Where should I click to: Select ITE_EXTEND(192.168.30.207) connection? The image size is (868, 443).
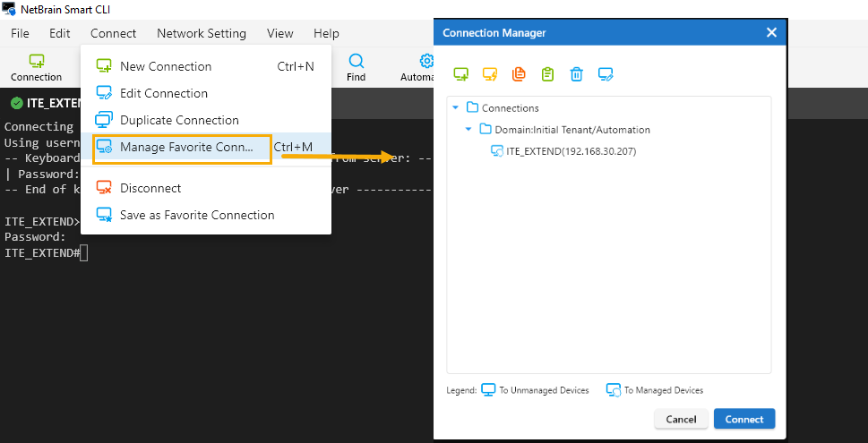click(564, 151)
